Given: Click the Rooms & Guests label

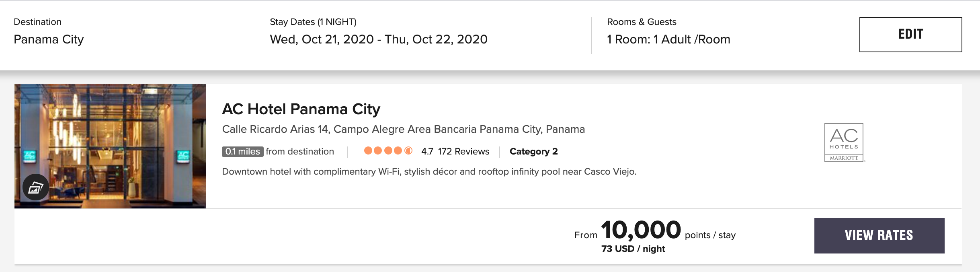Looking at the screenshot, I should point(642,22).
